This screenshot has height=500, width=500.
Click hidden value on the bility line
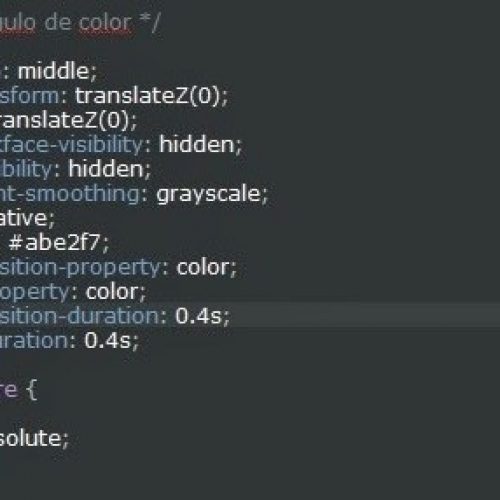(106, 169)
